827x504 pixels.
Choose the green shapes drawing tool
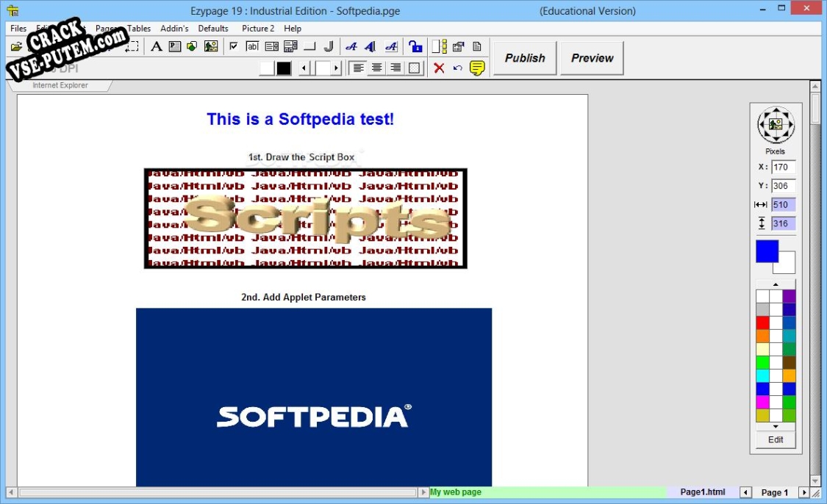[x=192, y=46]
